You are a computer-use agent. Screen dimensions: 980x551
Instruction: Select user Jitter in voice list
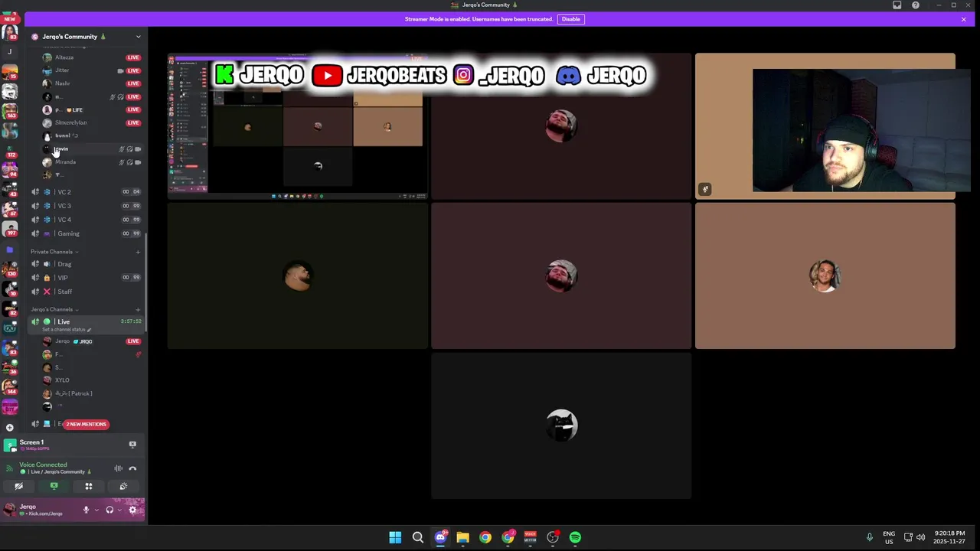tap(62, 70)
